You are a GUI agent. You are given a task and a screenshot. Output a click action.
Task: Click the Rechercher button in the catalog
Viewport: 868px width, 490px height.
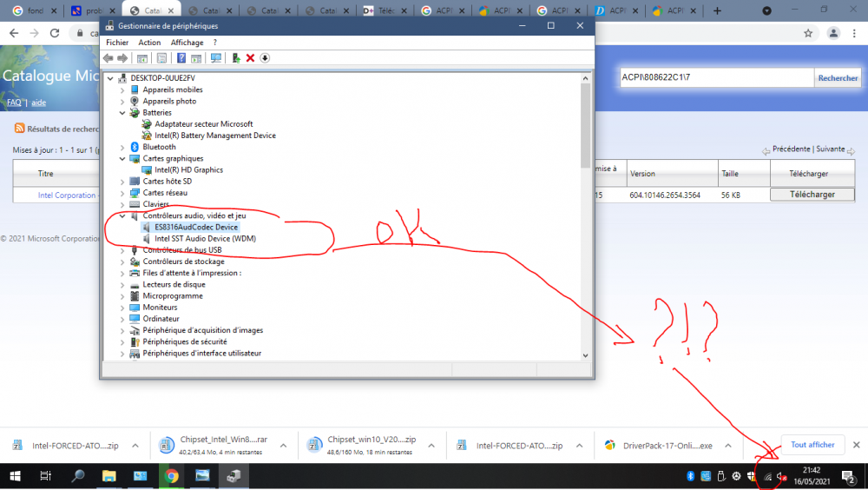(838, 78)
